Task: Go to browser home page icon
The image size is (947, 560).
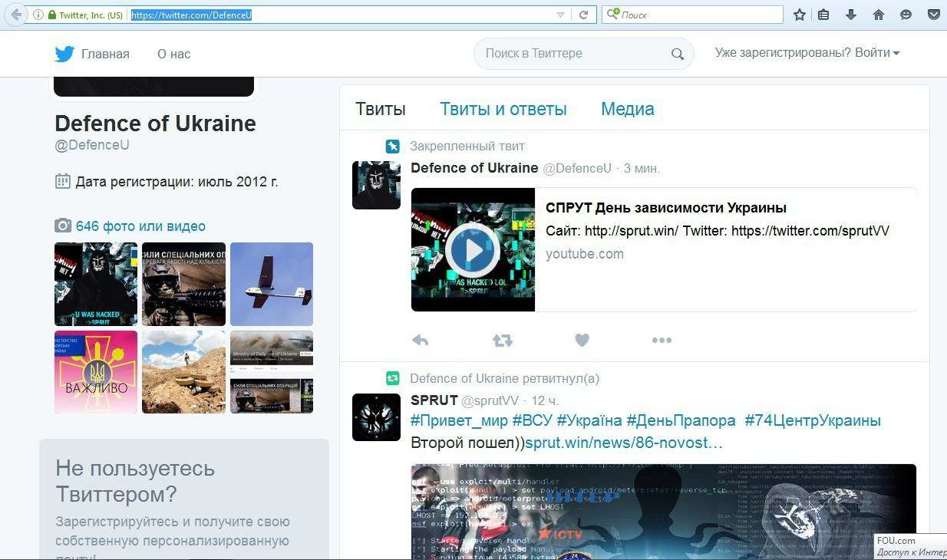Action: coord(879,15)
